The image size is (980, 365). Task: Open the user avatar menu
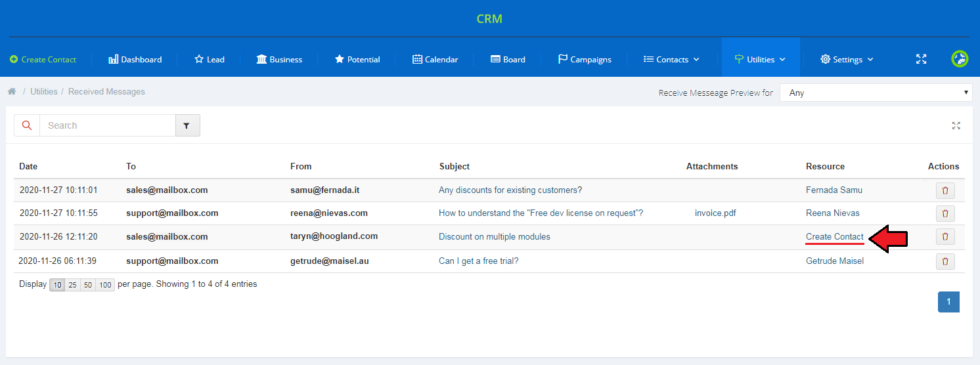pyautogui.click(x=960, y=59)
